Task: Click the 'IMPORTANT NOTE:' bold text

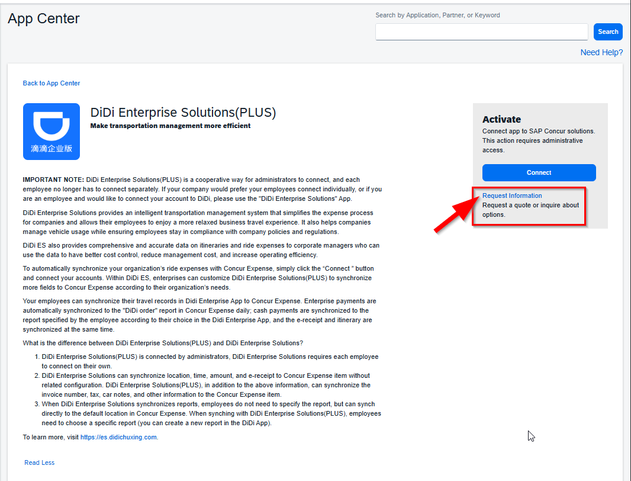Action: tap(53, 180)
